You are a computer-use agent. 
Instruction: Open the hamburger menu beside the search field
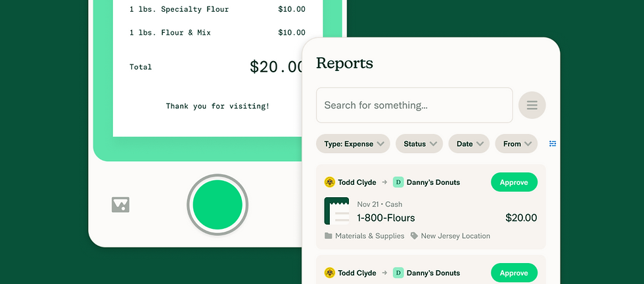click(532, 105)
